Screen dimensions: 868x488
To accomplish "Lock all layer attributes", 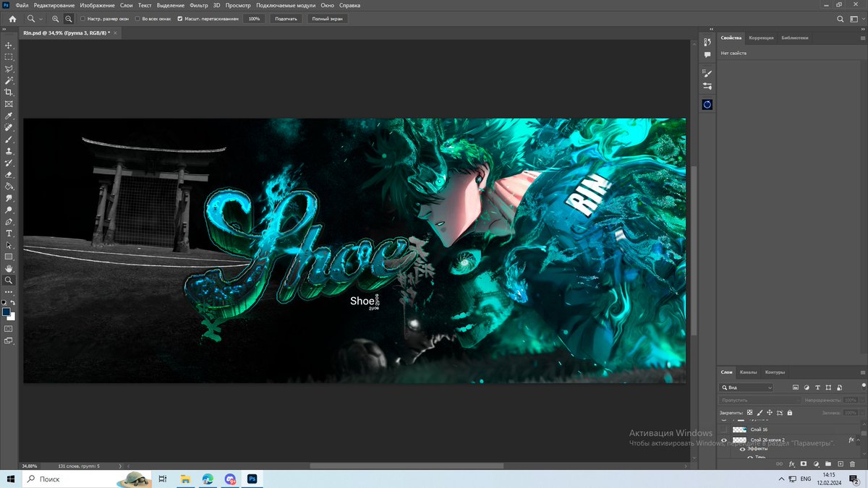I will pos(789,412).
